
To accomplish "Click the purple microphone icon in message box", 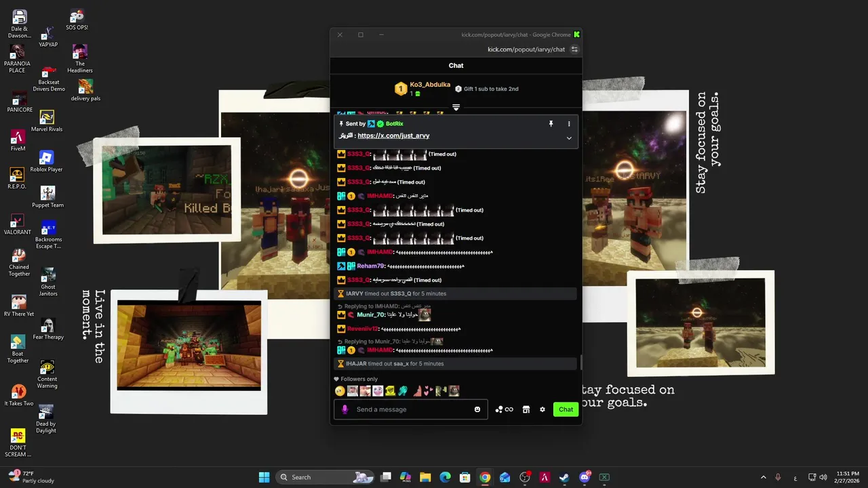I will 344,409.
